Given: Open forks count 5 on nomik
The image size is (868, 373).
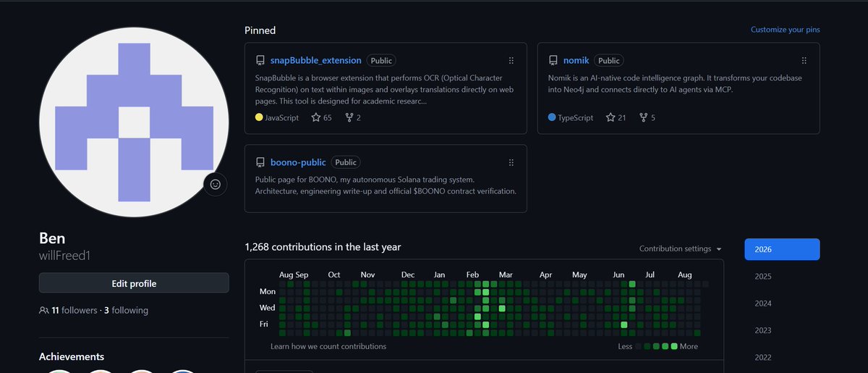Looking at the screenshot, I should point(647,117).
